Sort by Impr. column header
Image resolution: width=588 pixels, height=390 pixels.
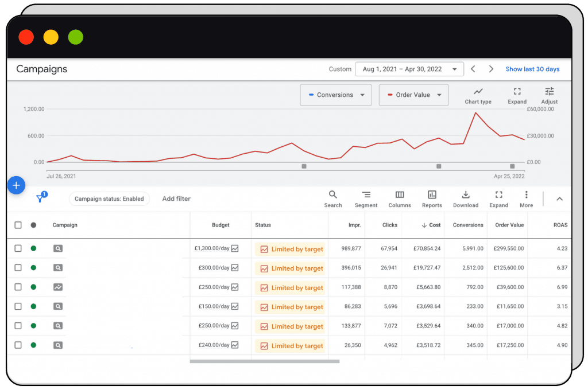coord(354,225)
